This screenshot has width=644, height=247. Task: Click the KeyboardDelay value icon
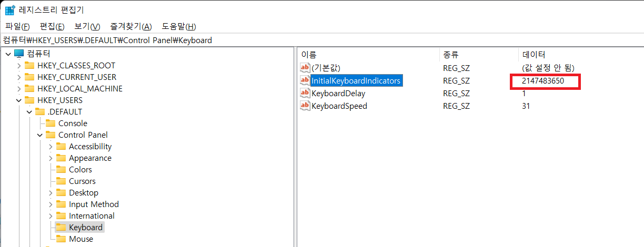point(305,93)
